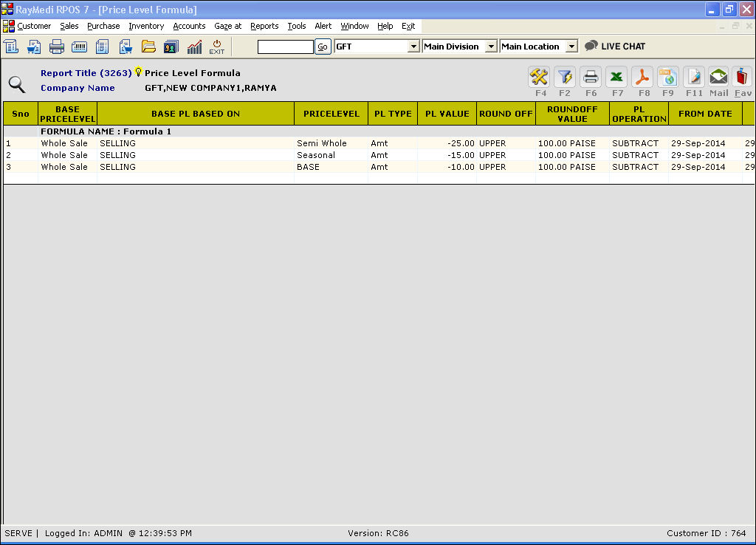Click the search input field beside Go
Image resolution: width=756 pixels, height=545 pixels.
point(285,47)
